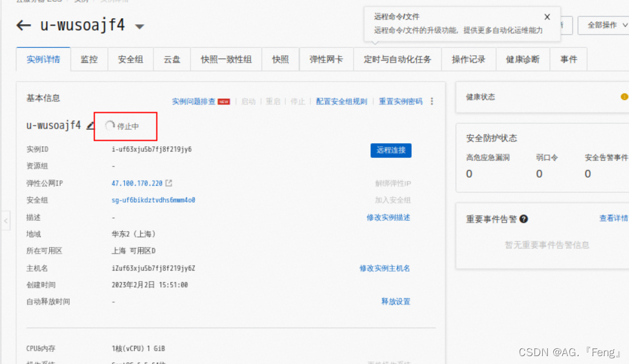Switch to the 监控 tab
The width and height of the screenshot is (629, 364).
(89, 59)
